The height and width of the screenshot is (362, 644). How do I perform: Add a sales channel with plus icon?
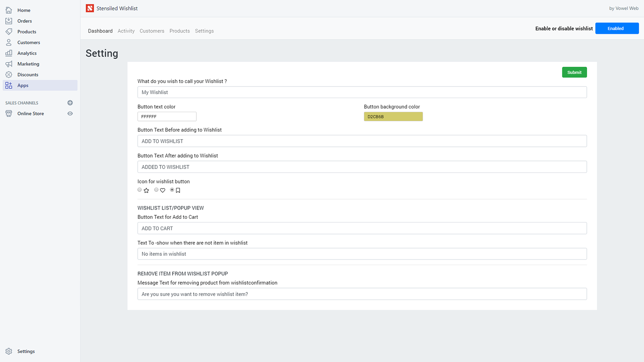point(70,103)
